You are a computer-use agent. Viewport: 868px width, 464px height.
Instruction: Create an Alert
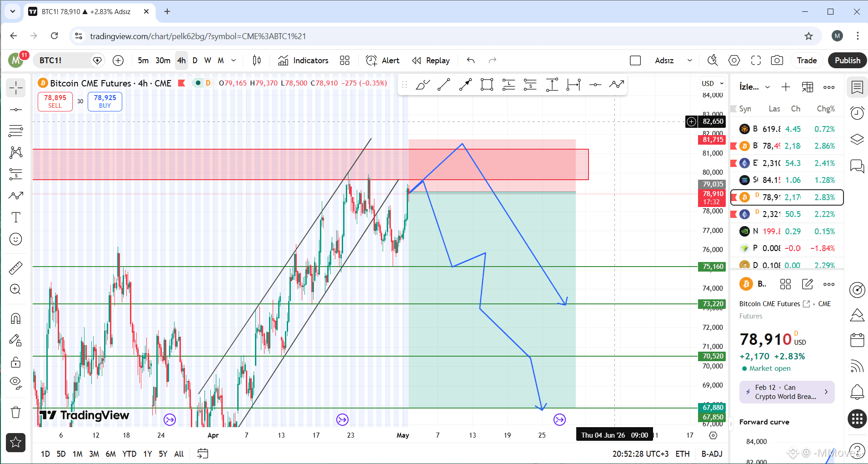tap(383, 61)
